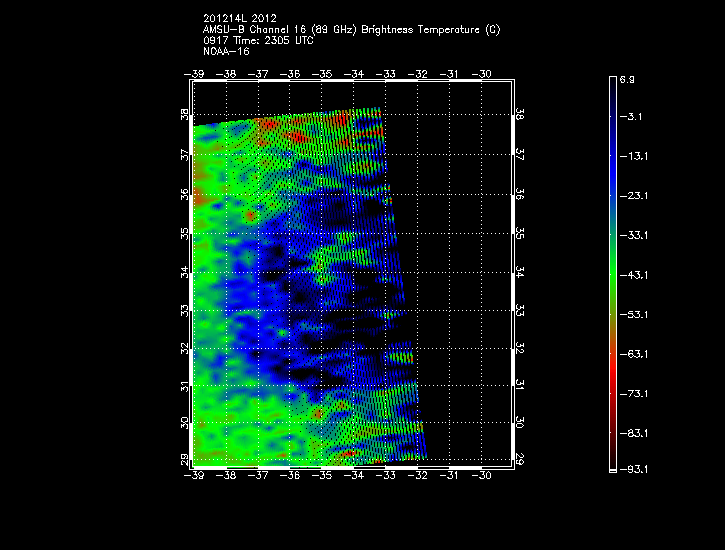Select the AMSU-B Channel 16 Brightness Temperature heading

click(351, 30)
